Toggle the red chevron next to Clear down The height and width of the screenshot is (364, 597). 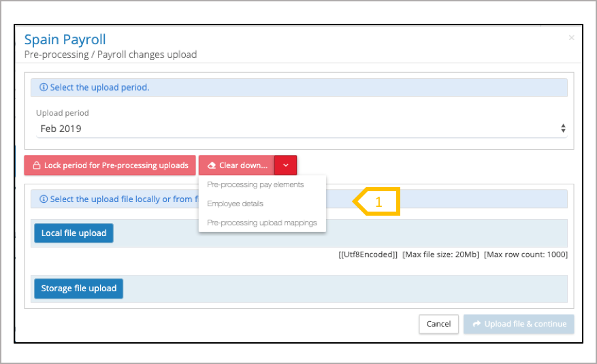point(286,165)
